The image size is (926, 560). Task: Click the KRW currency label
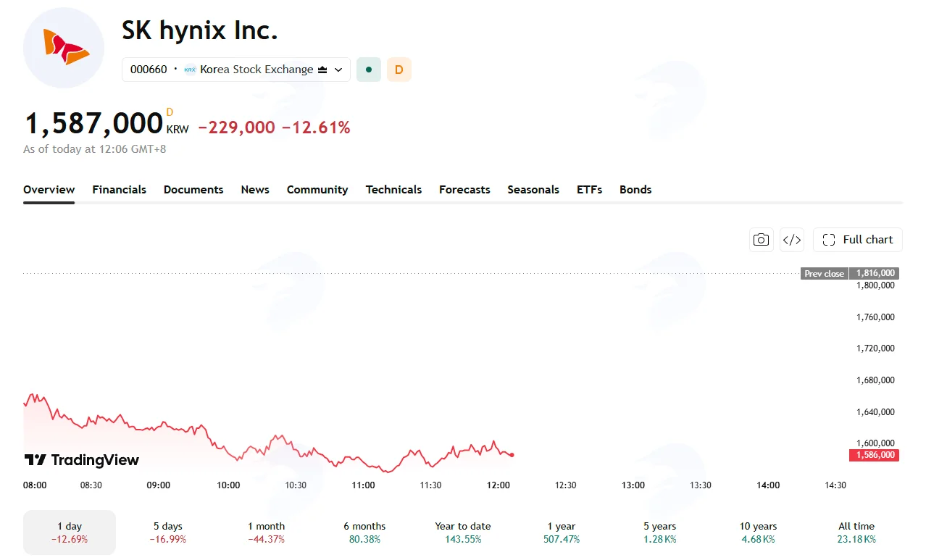pyautogui.click(x=178, y=130)
